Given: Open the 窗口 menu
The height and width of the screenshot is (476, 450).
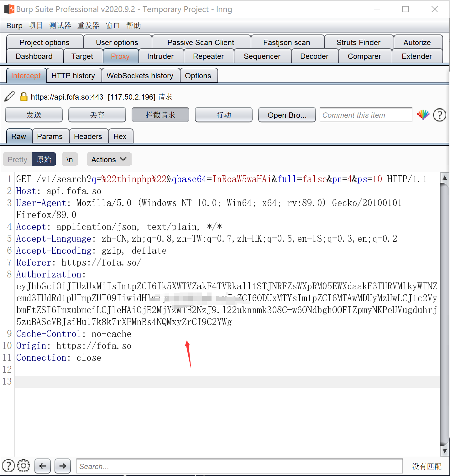Looking at the screenshot, I should click(113, 26).
